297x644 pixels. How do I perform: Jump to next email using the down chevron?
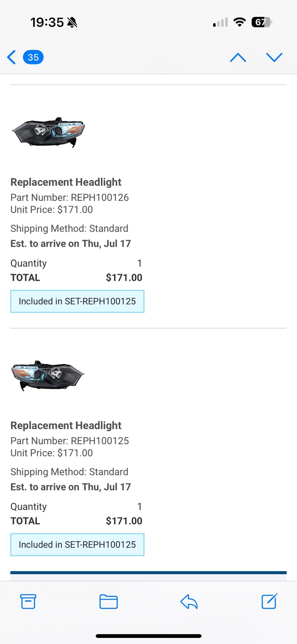tap(274, 57)
